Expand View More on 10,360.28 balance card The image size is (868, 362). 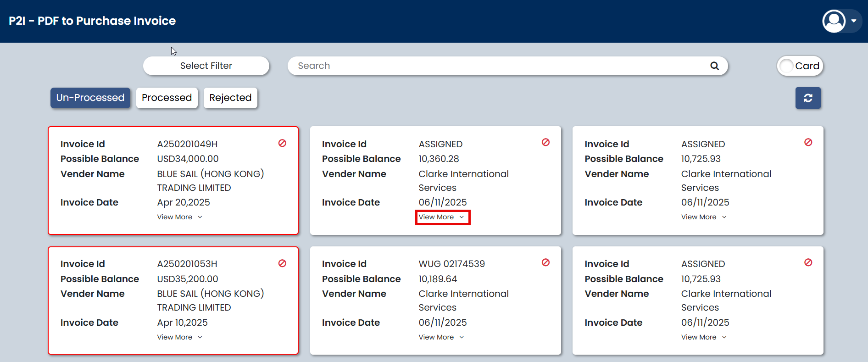coord(441,217)
